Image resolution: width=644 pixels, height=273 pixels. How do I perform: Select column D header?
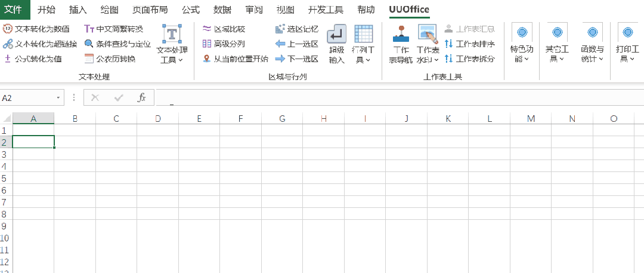(x=157, y=119)
